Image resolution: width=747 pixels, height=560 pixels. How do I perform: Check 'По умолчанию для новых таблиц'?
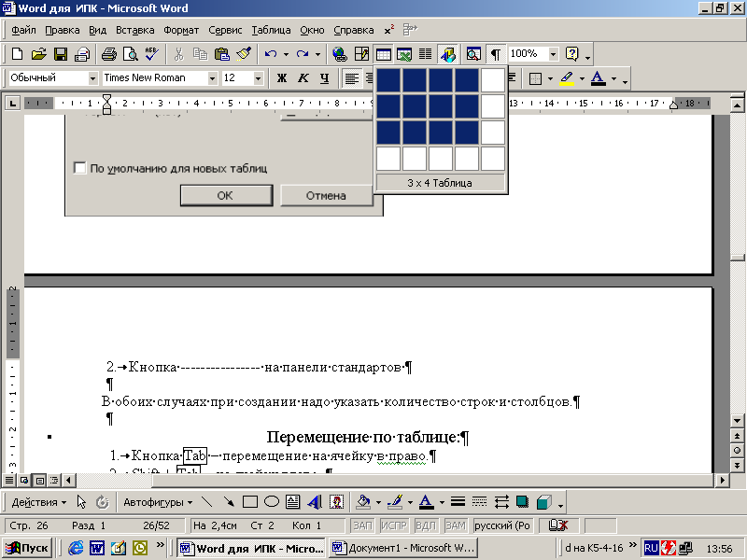click(79, 168)
